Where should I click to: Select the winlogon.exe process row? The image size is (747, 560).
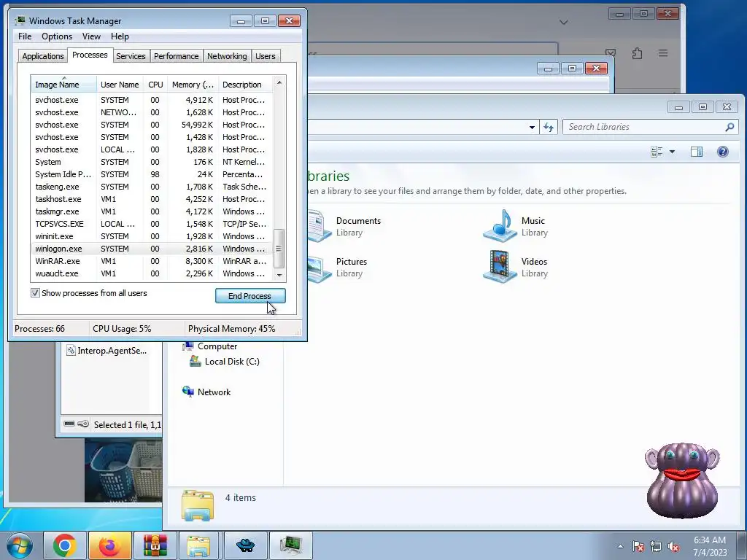click(152, 249)
